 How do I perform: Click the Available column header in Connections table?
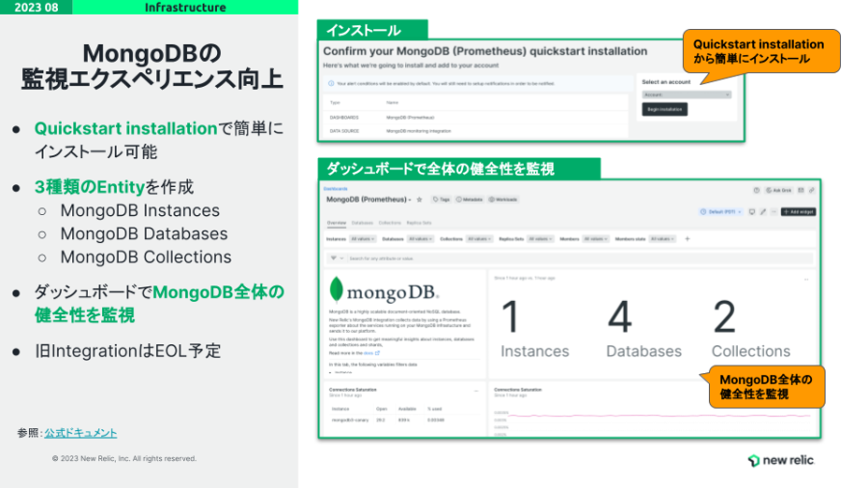(x=407, y=409)
